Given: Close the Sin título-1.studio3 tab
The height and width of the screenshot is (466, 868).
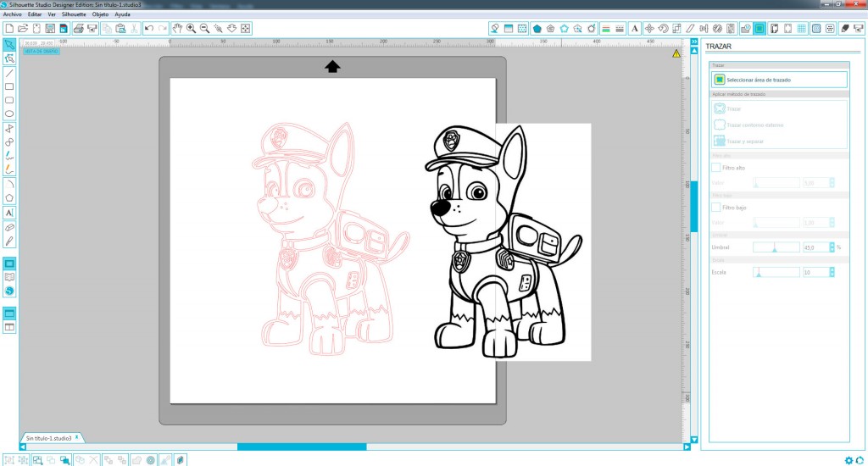Looking at the screenshot, I should tap(77, 437).
